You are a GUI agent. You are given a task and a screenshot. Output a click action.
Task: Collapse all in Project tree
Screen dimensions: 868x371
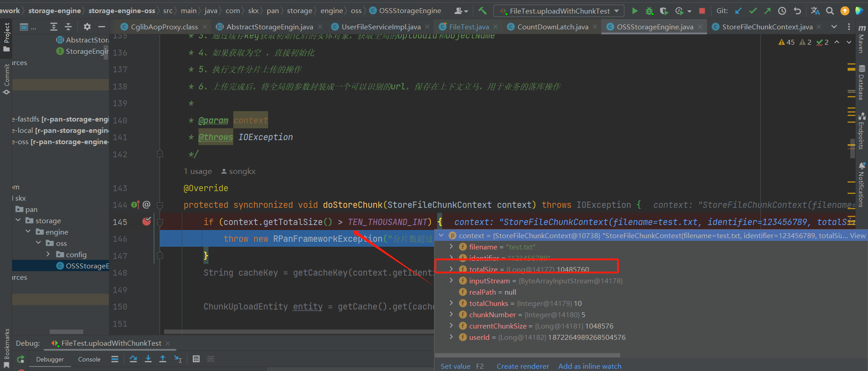click(x=68, y=27)
